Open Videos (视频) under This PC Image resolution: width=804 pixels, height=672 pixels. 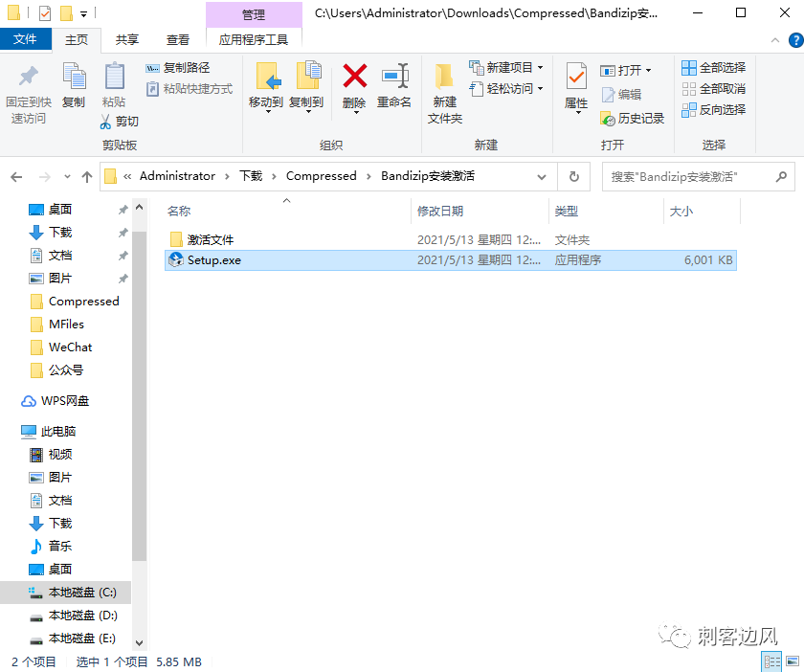[x=60, y=455]
